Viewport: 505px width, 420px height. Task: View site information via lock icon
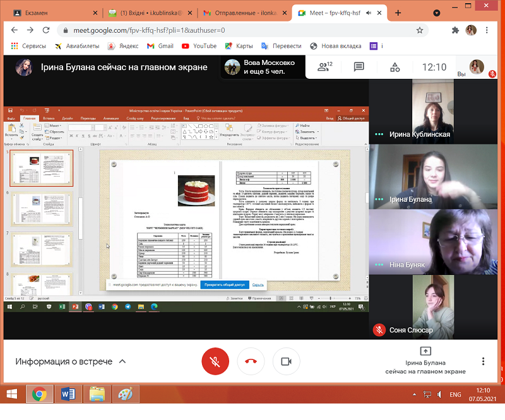(x=66, y=30)
